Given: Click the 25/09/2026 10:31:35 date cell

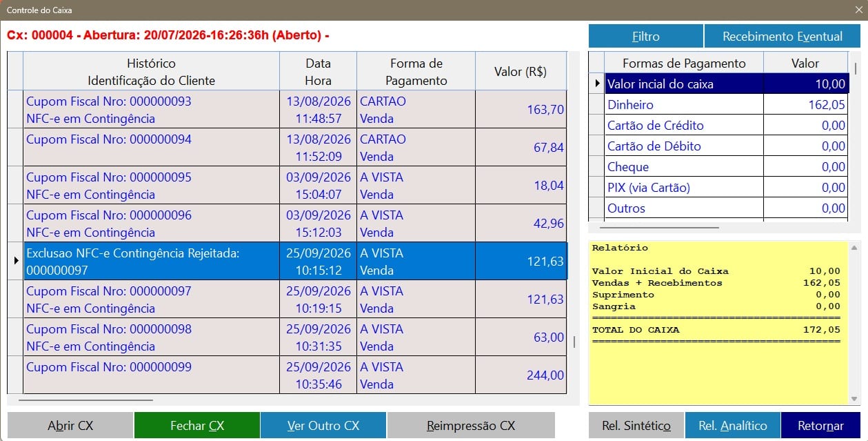Looking at the screenshot, I should point(319,337).
